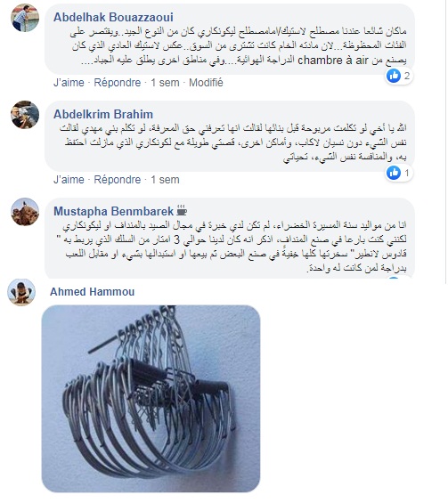View like reaction on Abdelkrim Brahim's comment
448x503 pixels.
[x=399, y=173]
